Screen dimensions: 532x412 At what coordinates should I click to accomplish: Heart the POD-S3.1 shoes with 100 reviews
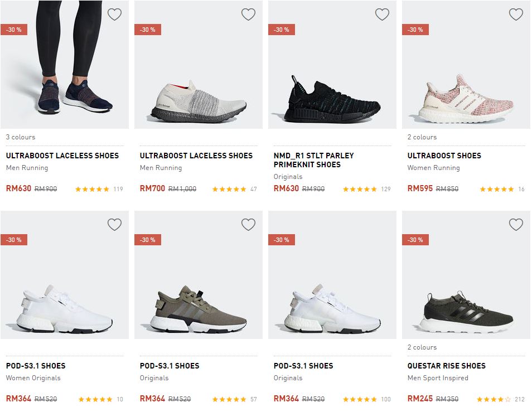(x=382, y=225)
